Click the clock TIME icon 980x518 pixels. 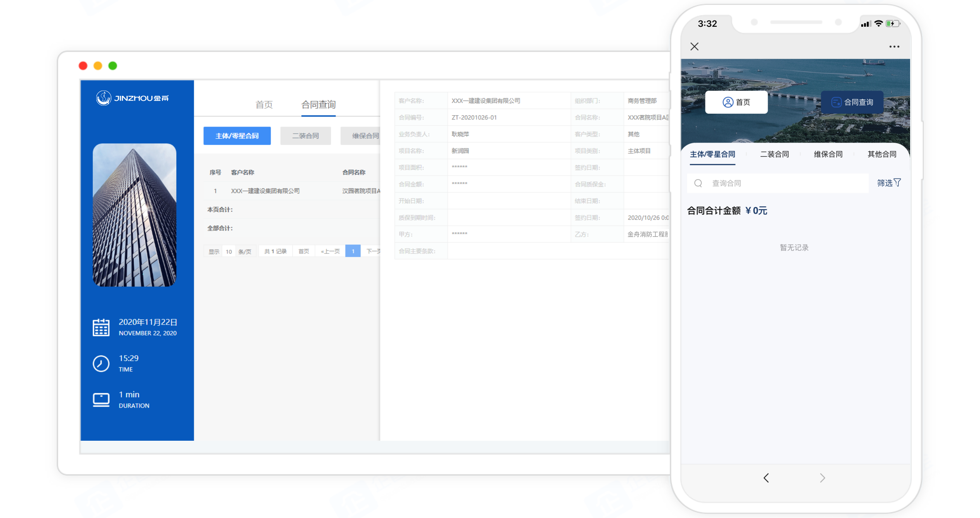click(101, 363)
